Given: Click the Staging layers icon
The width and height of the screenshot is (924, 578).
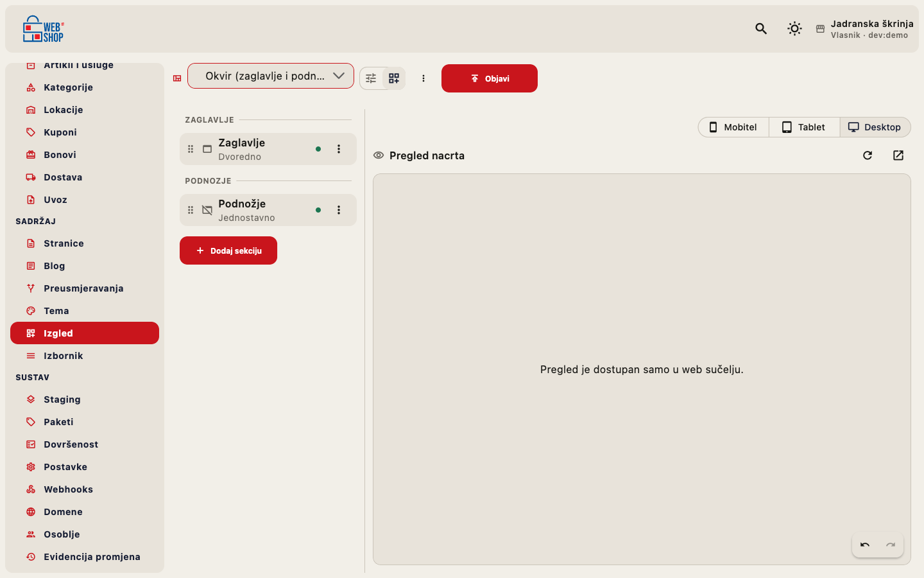Looking at the screenshot, I should click(x=31, y=399).
